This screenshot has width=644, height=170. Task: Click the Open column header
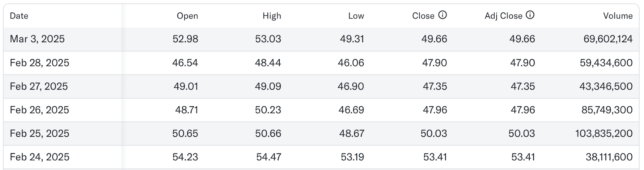pos(188,16)
